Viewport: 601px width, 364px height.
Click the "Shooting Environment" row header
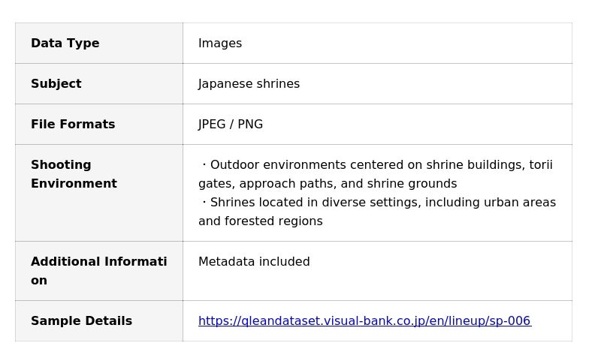[x=73, y=174]
